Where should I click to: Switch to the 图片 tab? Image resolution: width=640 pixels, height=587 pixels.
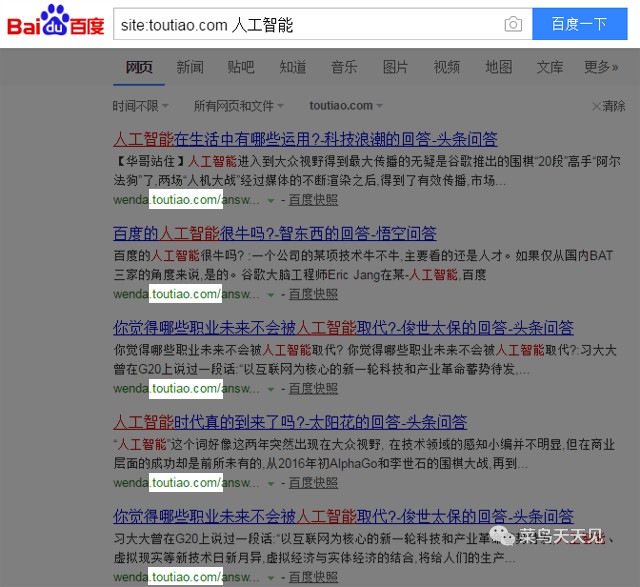point(395,67)
